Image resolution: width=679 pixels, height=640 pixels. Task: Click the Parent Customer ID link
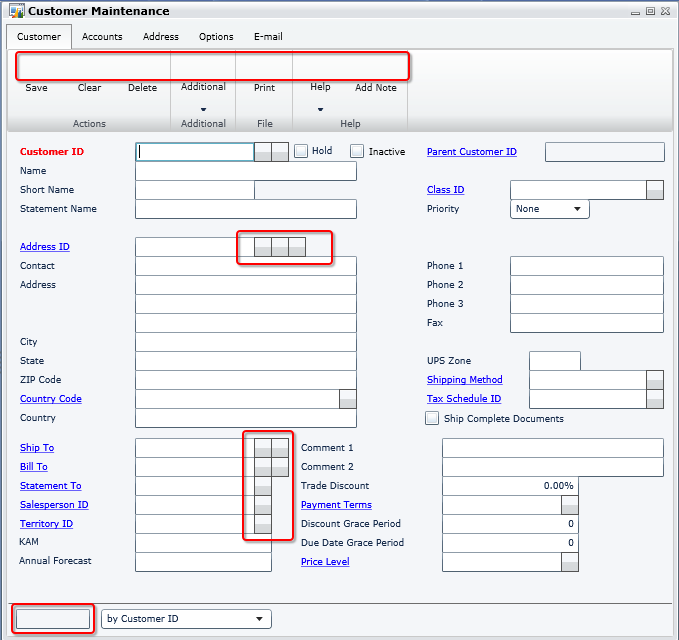point(471,152)
